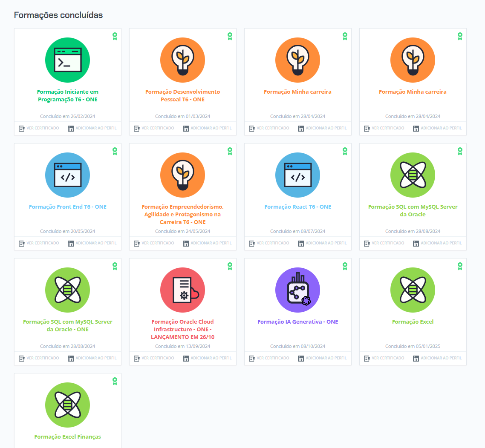485x448 pixels.
Task: Click the AI chip icon for IA Generativa
Action: (297, 290)
